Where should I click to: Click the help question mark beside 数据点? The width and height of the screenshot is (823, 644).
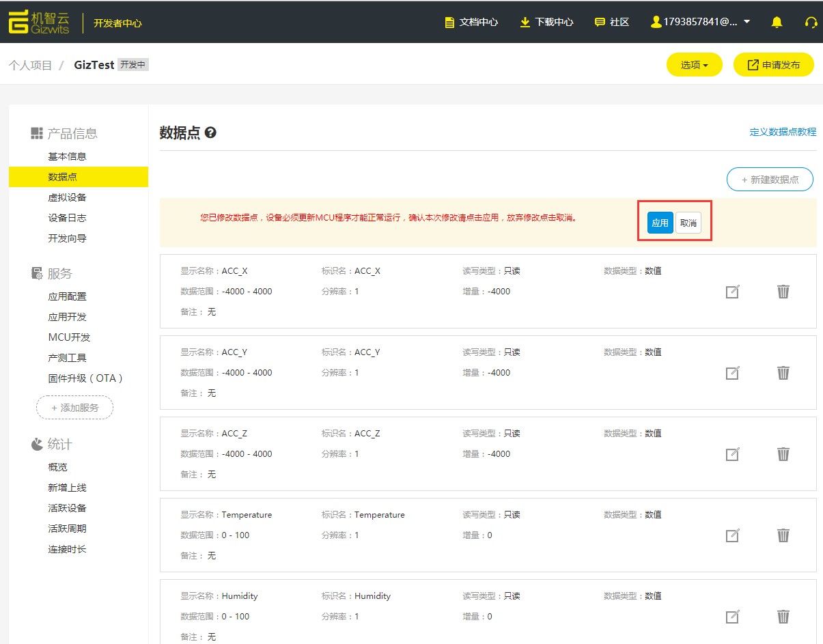click(x=210, y=132)
